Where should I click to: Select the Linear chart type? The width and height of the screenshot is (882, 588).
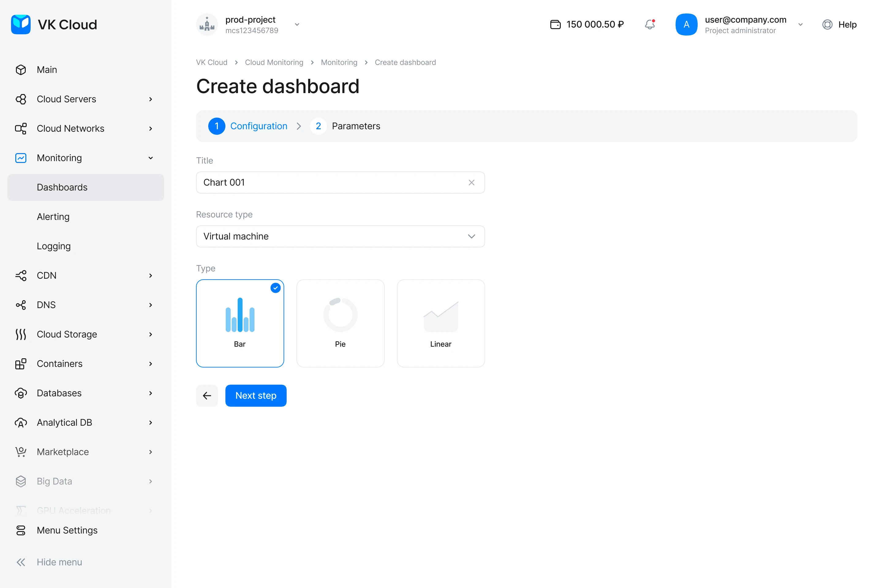(441, 323)
